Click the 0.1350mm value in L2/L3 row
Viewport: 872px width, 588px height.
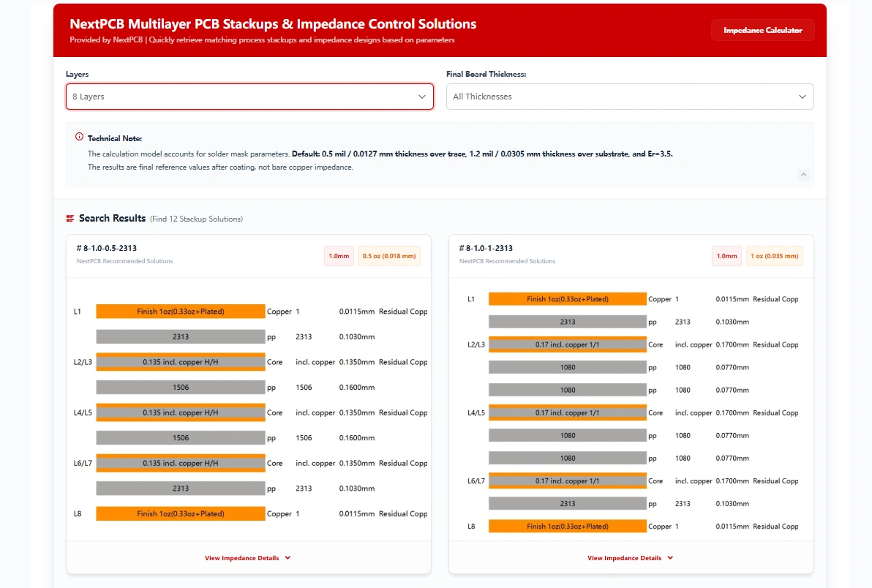[357, 362]
